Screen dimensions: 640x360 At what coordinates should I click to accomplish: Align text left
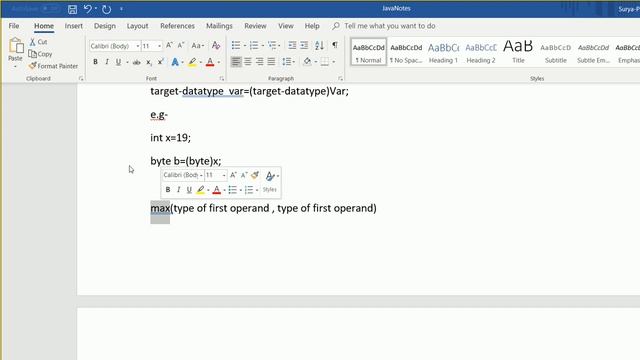pyautogui.click(x=236, y=62)
